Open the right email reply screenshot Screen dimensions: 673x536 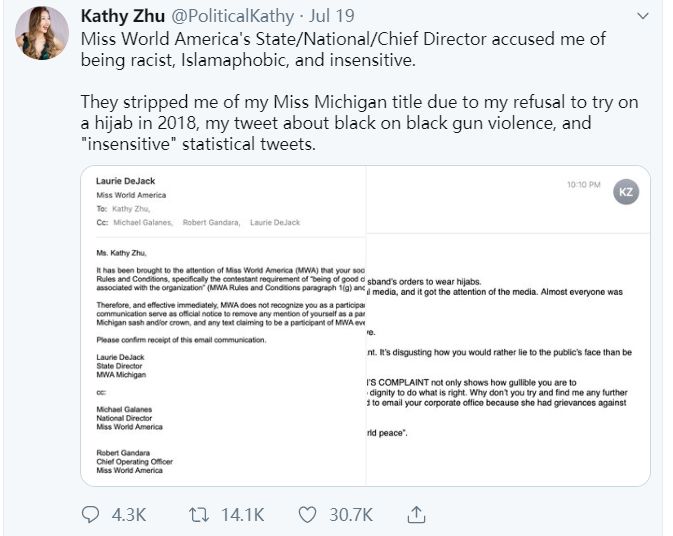[508, 326]
